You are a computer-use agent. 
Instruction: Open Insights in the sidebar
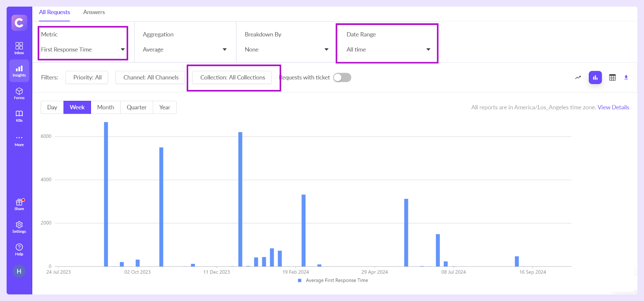point(19,71)
